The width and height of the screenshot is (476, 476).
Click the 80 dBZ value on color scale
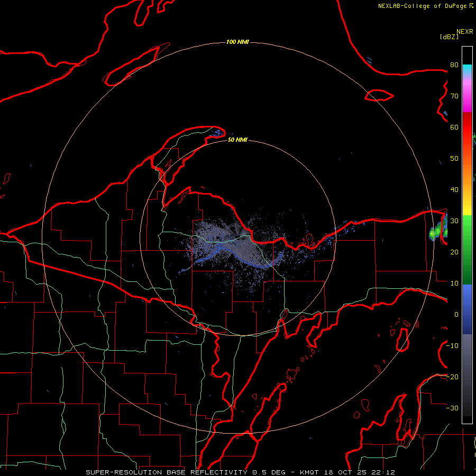pos(454,65)
